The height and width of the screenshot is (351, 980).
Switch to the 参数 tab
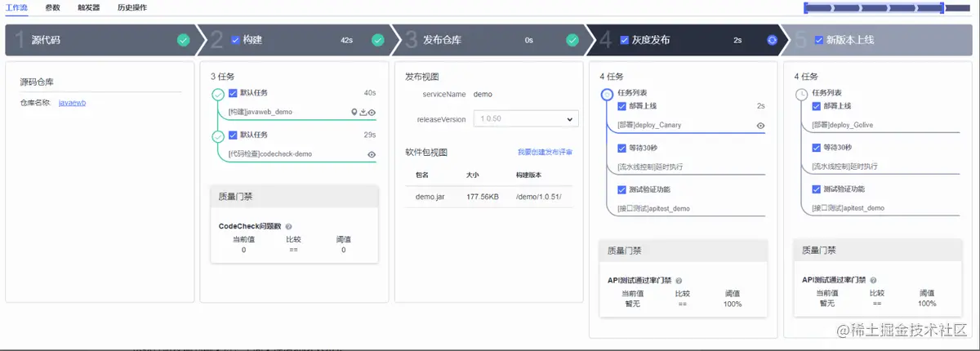pos(52,7)
